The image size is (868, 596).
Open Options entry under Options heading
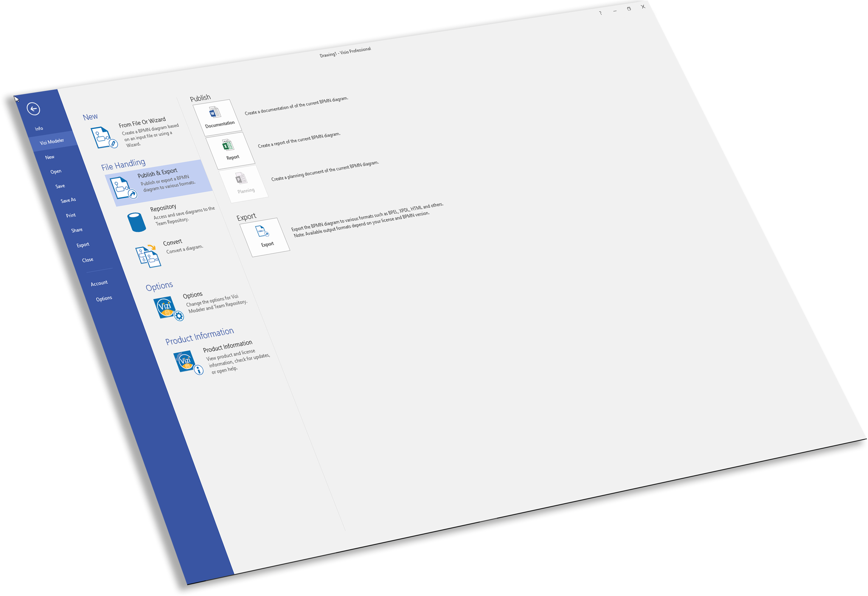pyautogui.click(x=193, y=295)
